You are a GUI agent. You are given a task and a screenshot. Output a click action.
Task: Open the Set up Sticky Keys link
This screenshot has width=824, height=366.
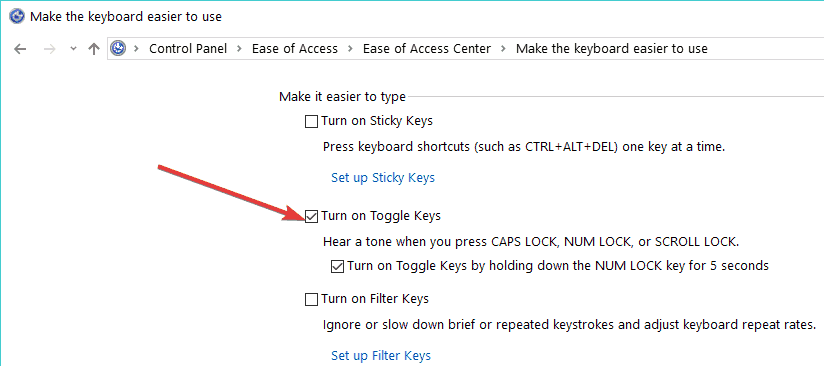pos(383,178)
